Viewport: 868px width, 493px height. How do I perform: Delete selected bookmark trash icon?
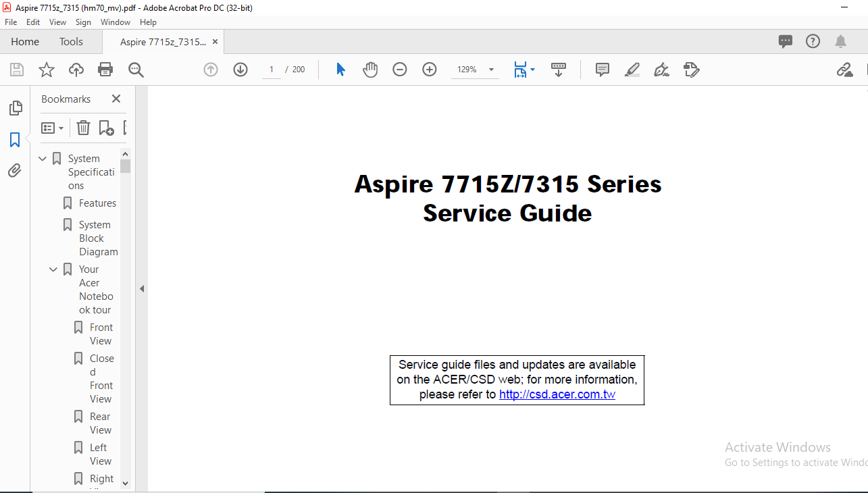click(x=83, y=128)
